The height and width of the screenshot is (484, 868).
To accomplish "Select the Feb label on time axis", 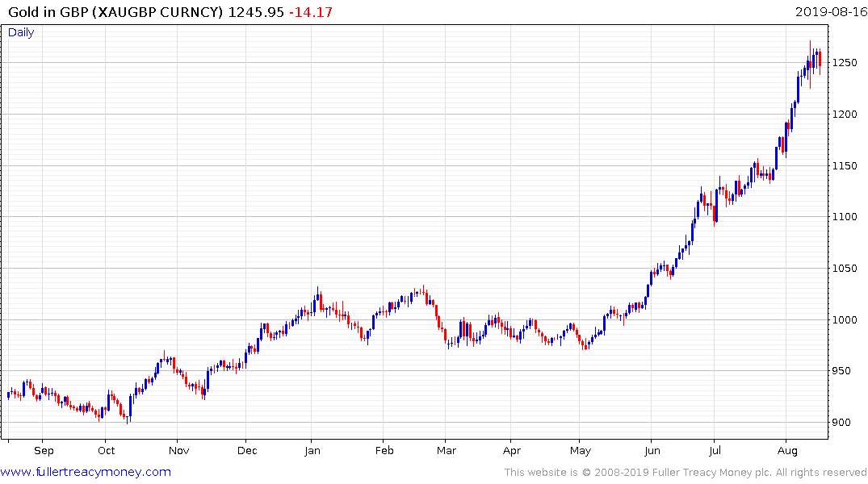I will click(x=384, y=450).
